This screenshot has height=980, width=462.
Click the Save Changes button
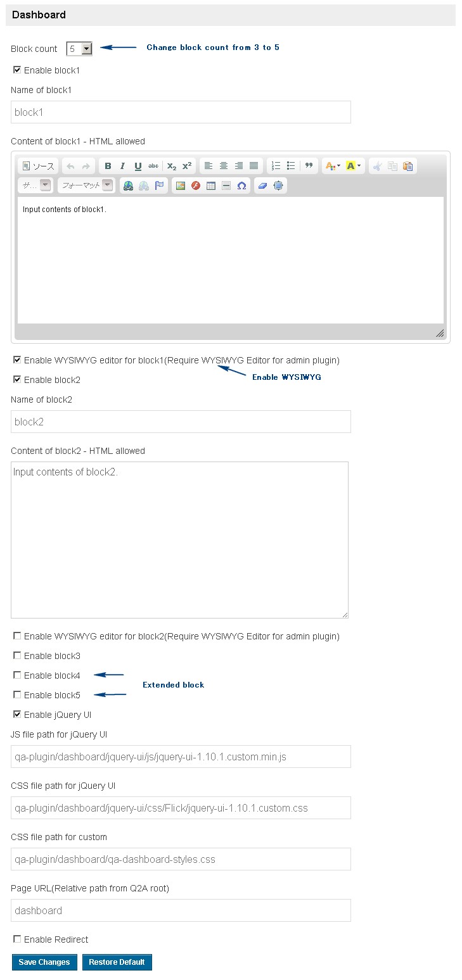coord(44,962)
